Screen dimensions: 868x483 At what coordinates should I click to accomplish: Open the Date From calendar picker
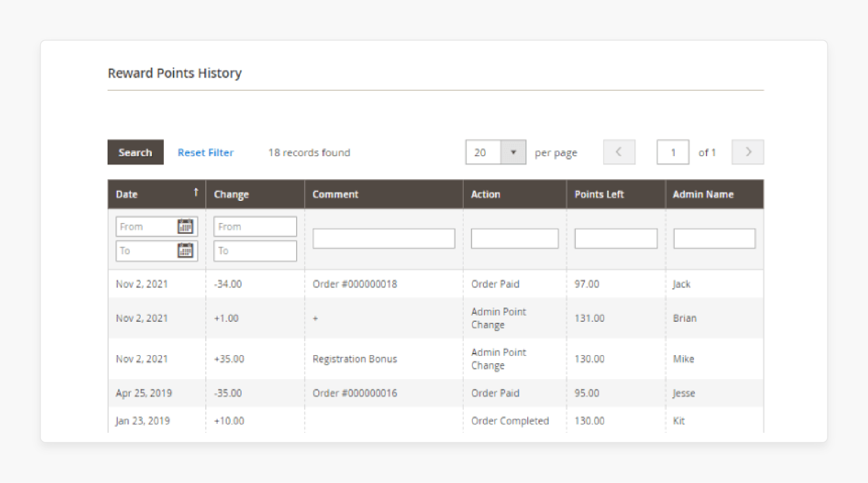(x=185, y=226)
